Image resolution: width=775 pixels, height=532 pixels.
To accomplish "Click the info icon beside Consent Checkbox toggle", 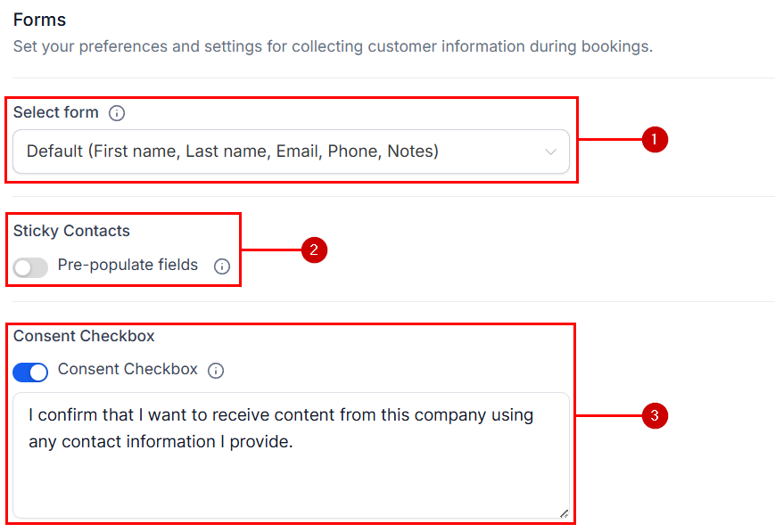I will [216, 371].
